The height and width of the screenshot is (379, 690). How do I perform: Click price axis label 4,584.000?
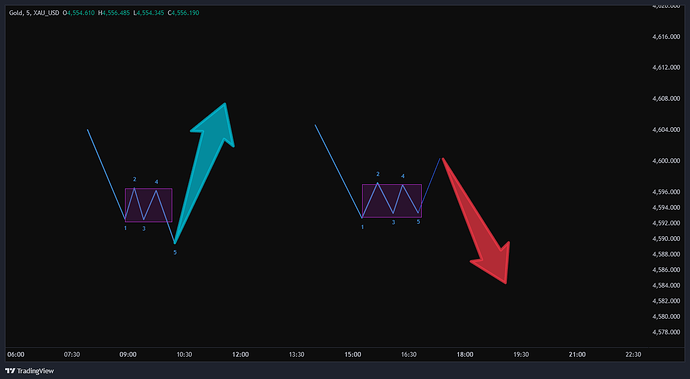coord(666,285)
